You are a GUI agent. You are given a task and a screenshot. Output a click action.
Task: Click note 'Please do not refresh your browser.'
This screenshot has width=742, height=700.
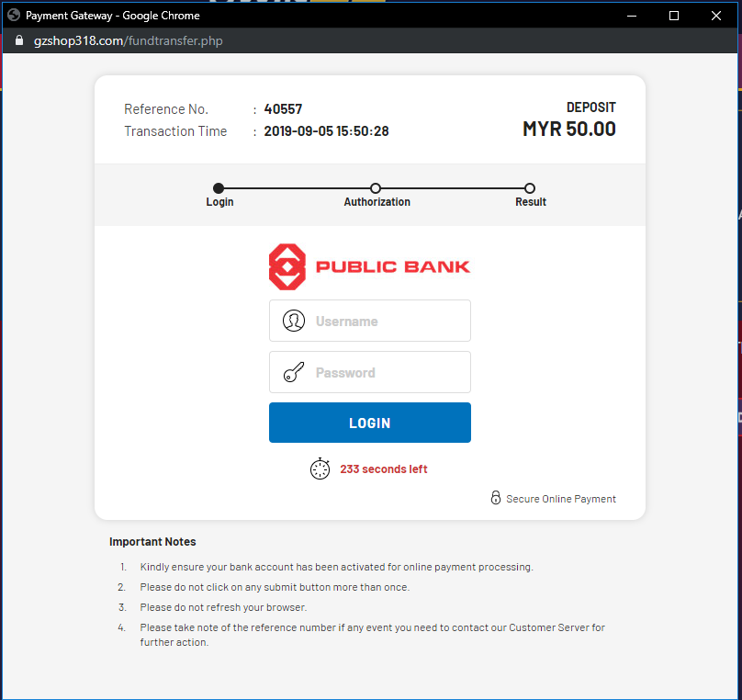coord(223,607)
